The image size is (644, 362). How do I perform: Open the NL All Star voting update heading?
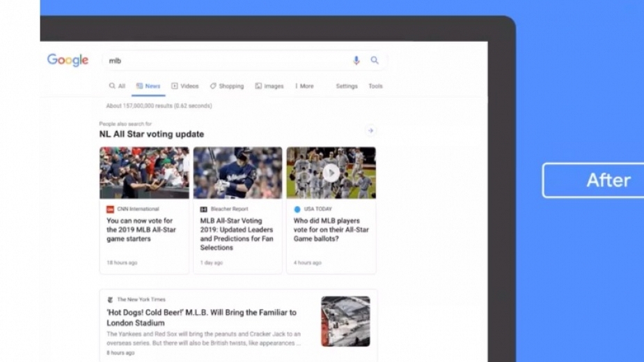152,134
